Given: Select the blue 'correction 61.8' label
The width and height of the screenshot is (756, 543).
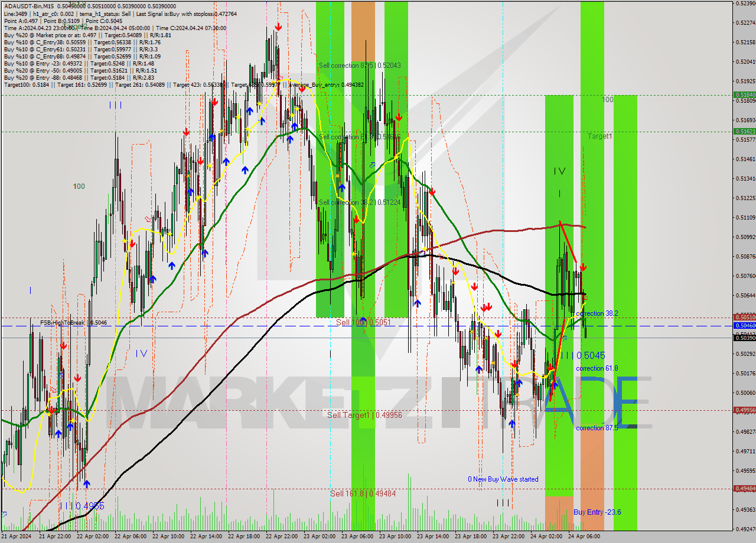Looking at the screenshot, I should click(x=597, y=368).
